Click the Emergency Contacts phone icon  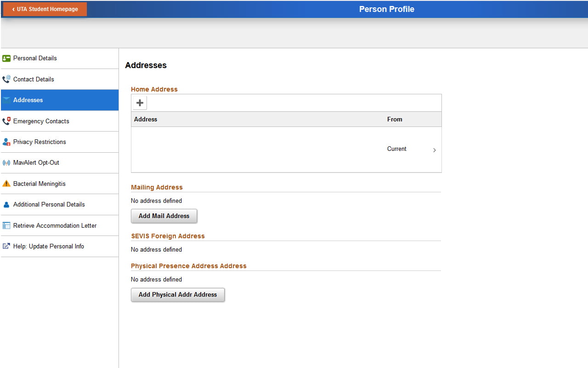(6, 121)
